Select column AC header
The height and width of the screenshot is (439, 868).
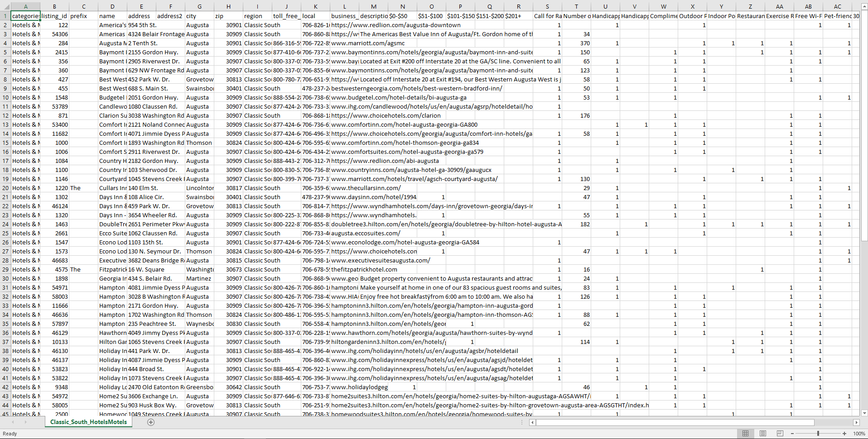coord(837,7)
